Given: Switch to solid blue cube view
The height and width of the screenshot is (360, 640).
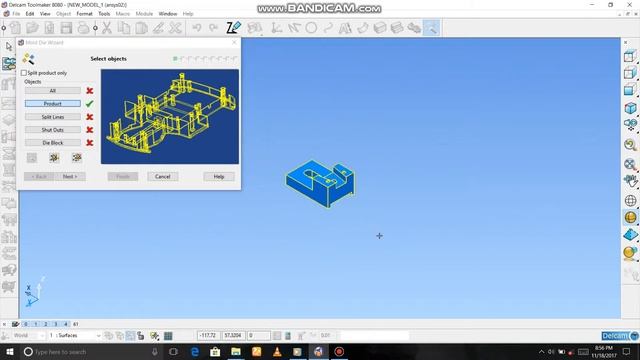Looking at the screenshot, I should click(x=630, y=108).
